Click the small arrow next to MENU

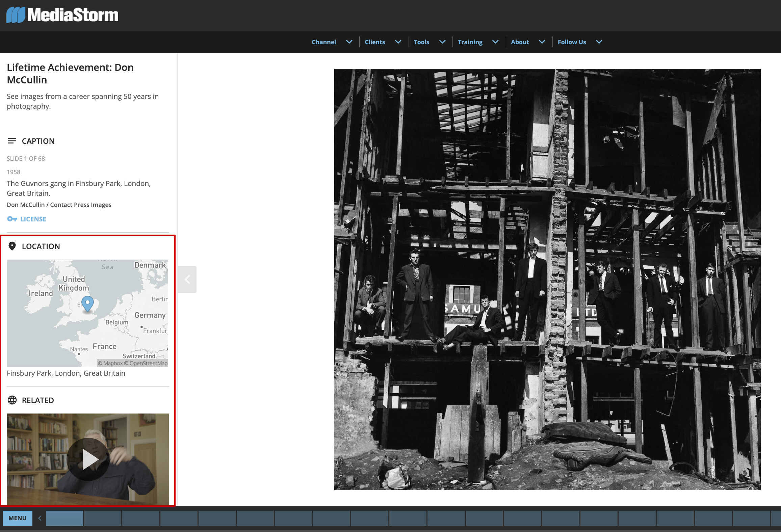tap(40, 518)
